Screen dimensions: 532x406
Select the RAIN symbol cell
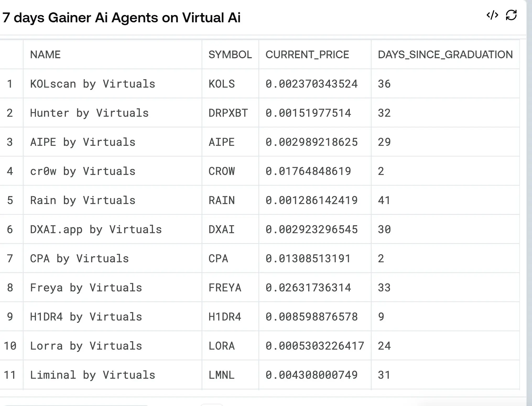tap(221, 200)
